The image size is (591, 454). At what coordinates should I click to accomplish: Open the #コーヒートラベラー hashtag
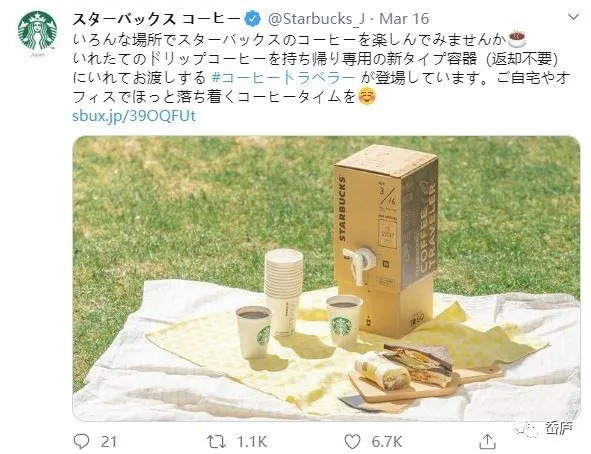(283, 77)
